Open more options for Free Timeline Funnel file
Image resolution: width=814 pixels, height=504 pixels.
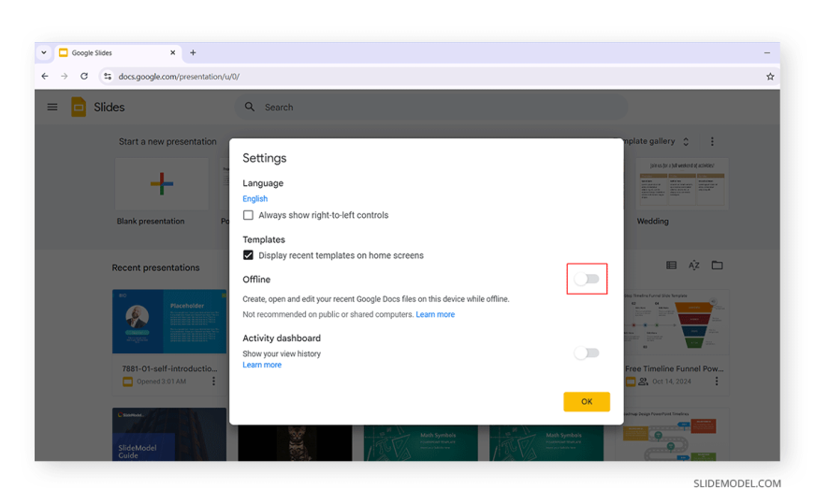pos(717,382)
